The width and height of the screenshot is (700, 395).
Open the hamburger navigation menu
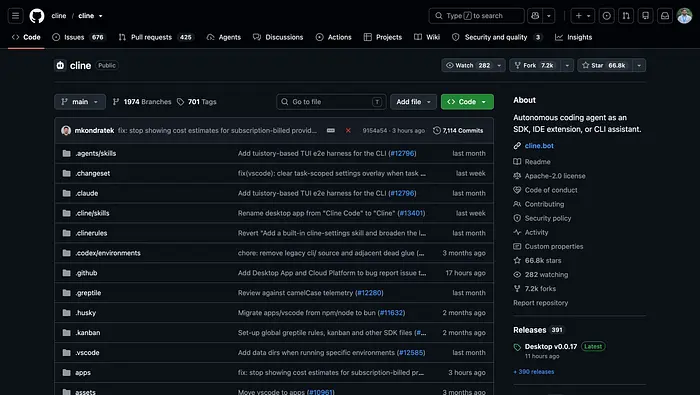click(16, 16)
